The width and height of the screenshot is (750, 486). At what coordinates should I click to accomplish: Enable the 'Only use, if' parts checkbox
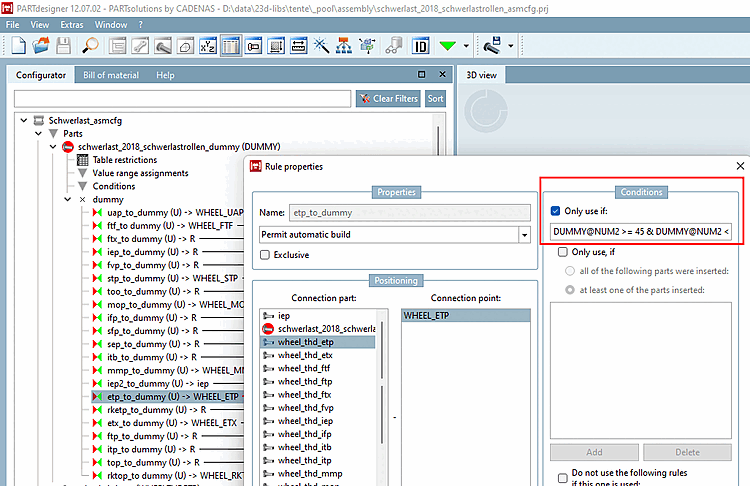pyautogui.click(x=562, y=252)
